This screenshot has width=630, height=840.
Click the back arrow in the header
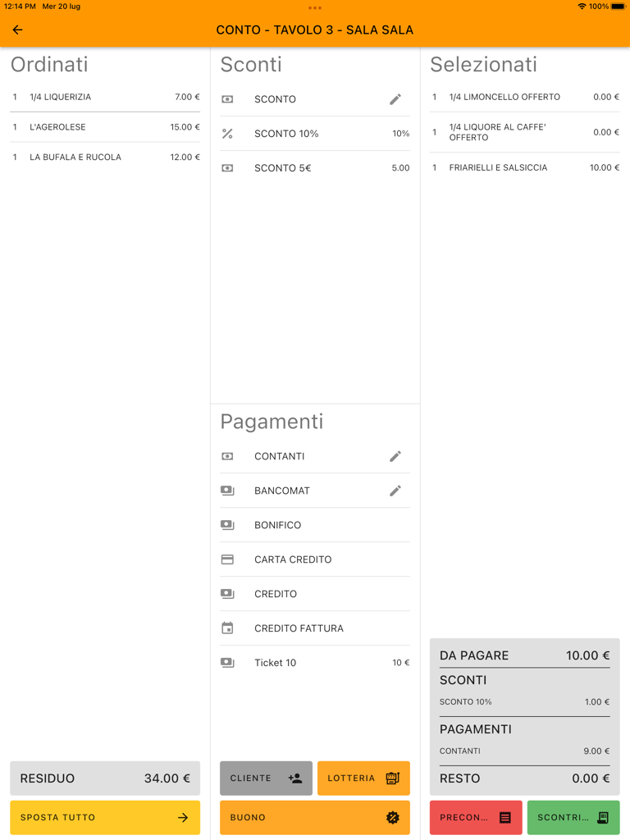coord(17,30)
